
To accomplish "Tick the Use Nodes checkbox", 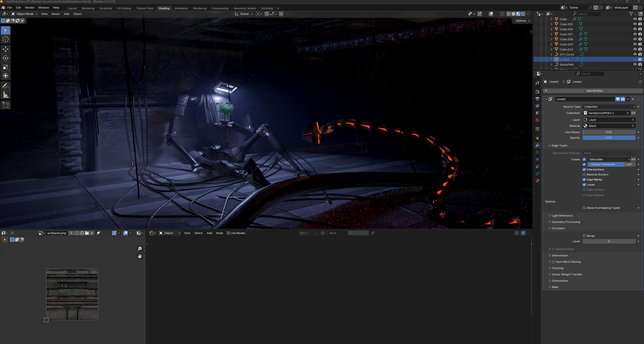I will [228, 233].
